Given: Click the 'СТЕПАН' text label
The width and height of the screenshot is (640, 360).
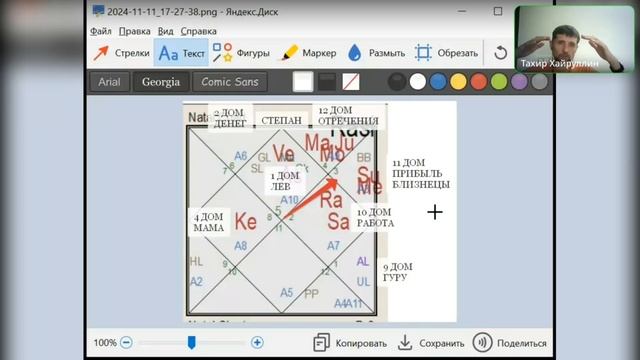Looking at the screenshot, I should tap(281, 121).
